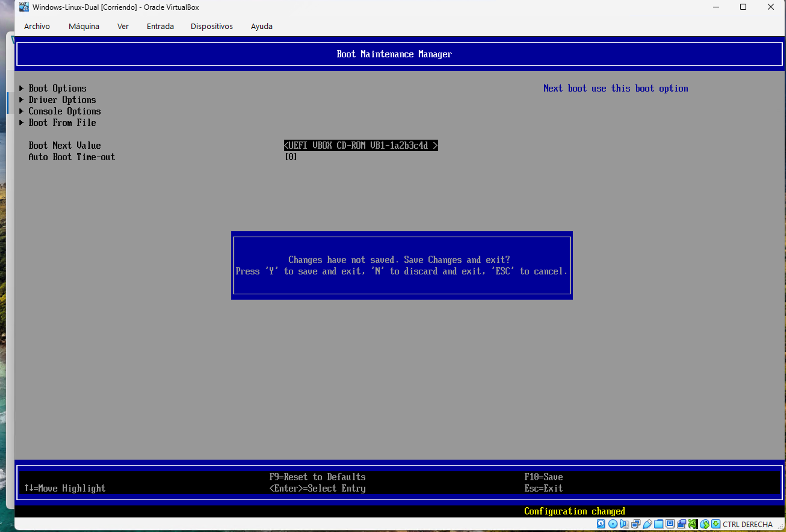Click the video recording status icon

pyautogui.click(x=682, y=524)
